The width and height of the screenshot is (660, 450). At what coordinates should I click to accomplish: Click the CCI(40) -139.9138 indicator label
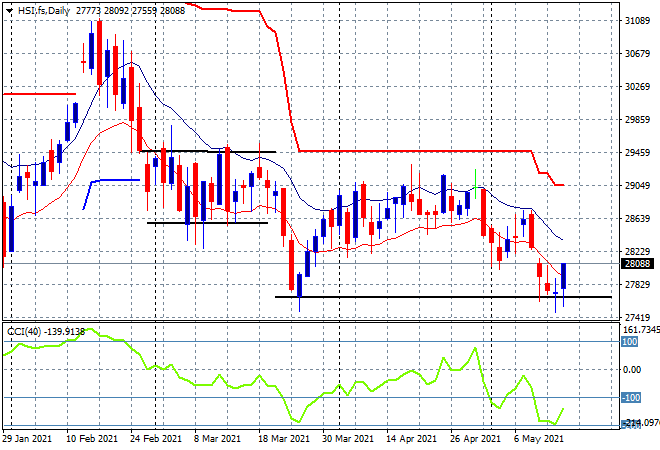[46, 332]
